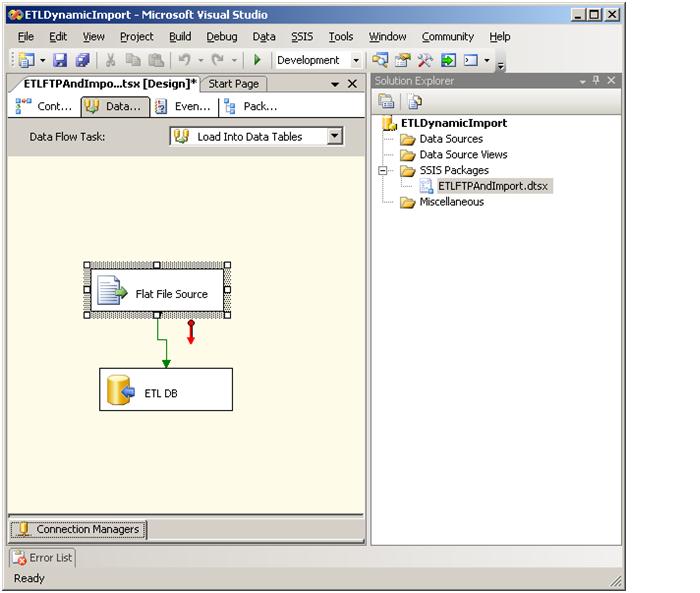The image size is (700, 593).
Task: Switch to the Event Handlers designer tab
Action: coord(183,106)
